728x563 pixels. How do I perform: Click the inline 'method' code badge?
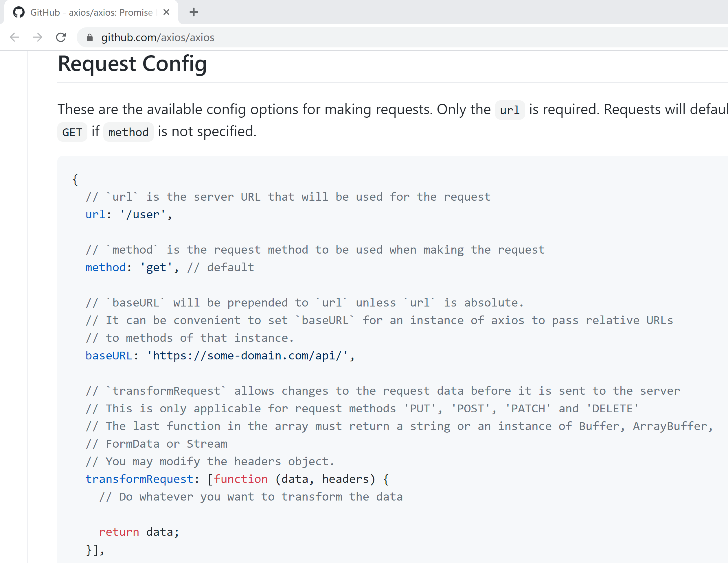tap(128, 132)
